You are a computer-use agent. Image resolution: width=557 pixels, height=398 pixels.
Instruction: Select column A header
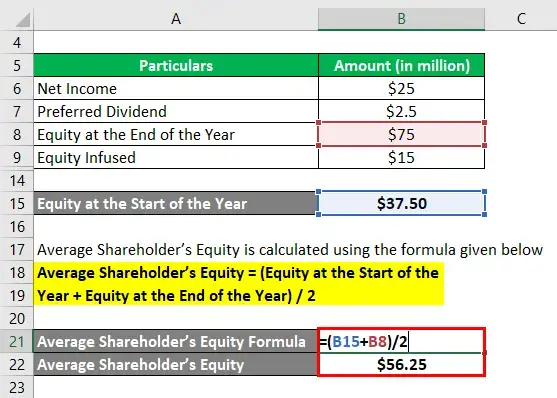pos(176,18)
